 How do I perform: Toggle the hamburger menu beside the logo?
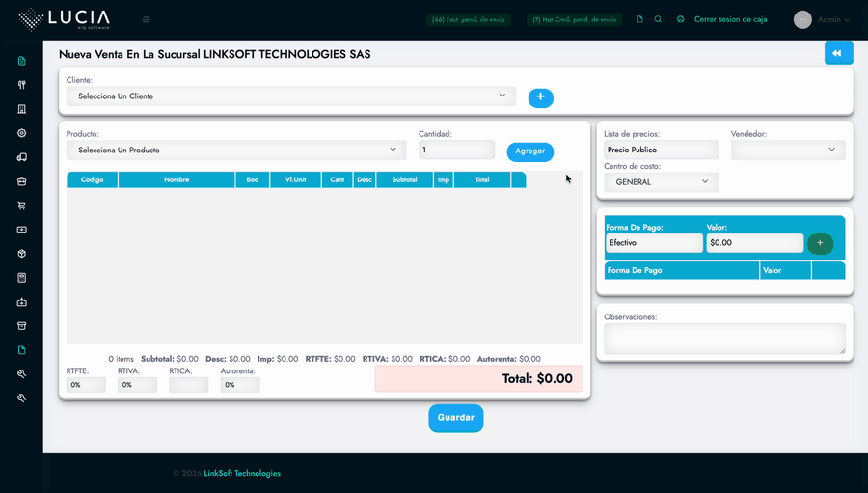tap(147, 19)
